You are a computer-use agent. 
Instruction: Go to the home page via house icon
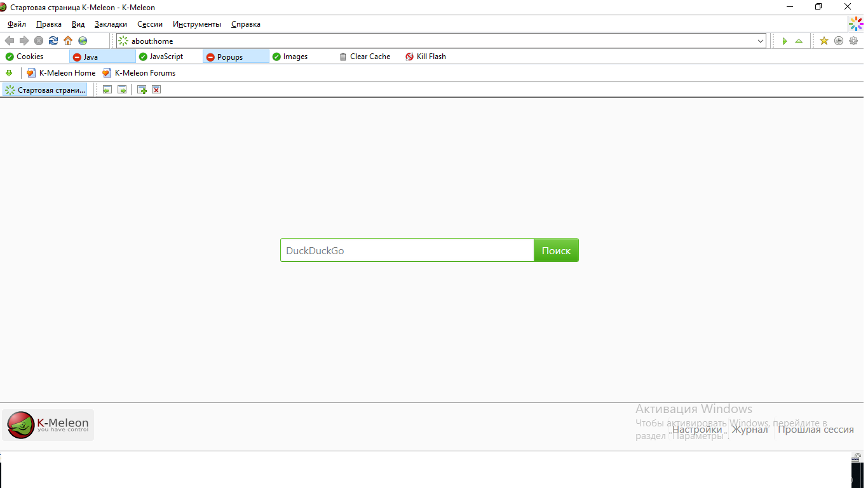tap(68, 41)
